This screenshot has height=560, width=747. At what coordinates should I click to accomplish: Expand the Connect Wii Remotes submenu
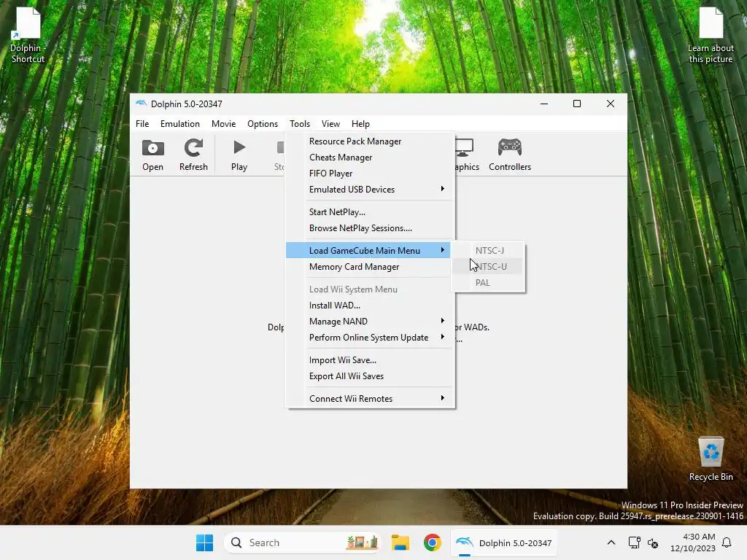pos(370,399)
